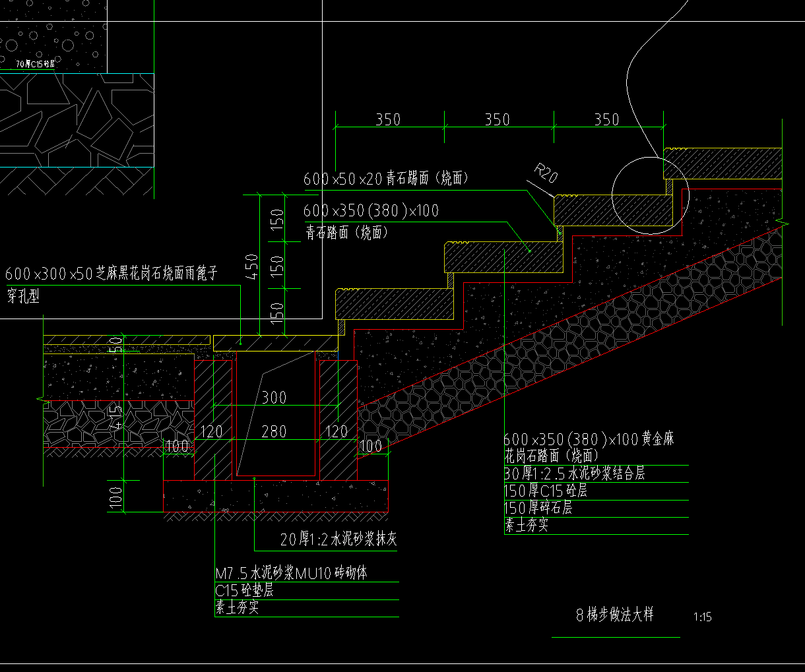The height and width of the screenshot is (672, 805).
Task: Click the '20厚1:2水泥砂浆抹灰' note
Action: tap(338, 539)
